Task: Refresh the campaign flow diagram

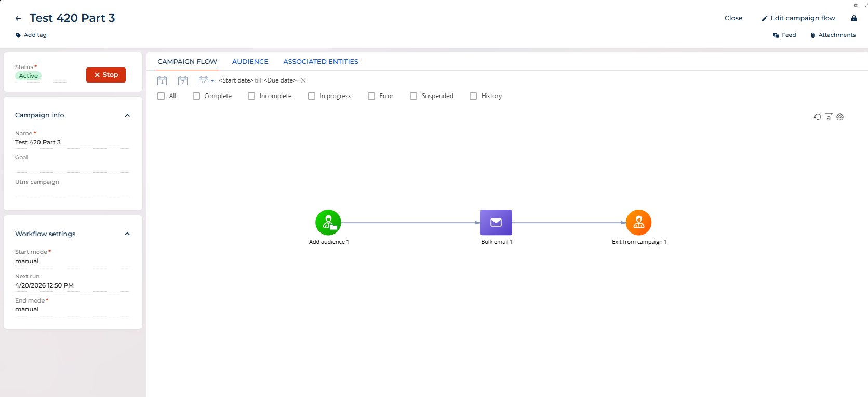Action: point(817,117)
